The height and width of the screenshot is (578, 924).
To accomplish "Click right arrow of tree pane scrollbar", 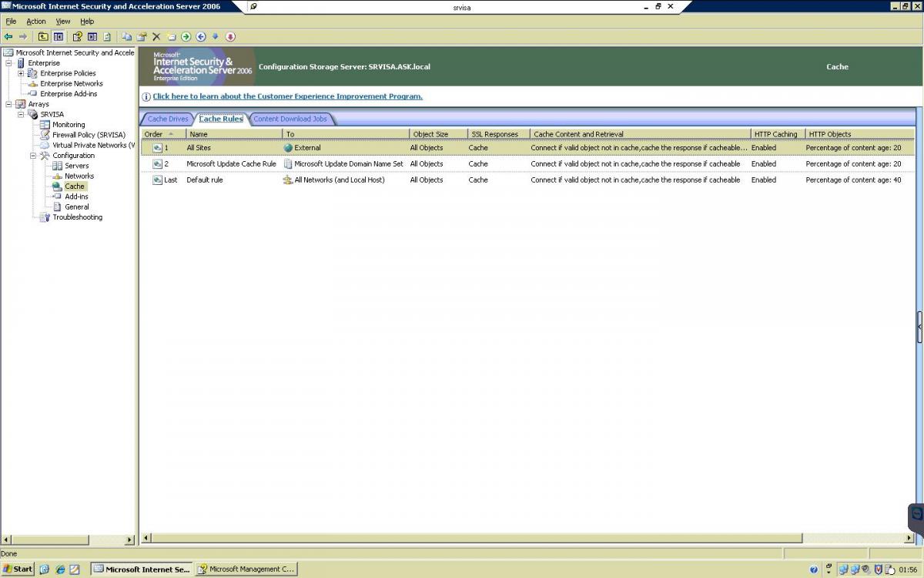I will [129, 540].
